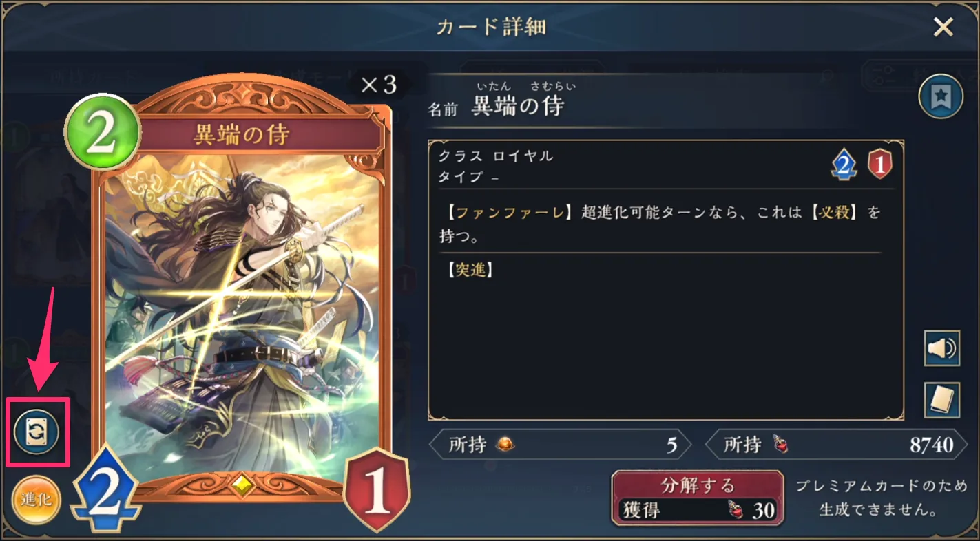
Task: Click the small blue attack stat icon
Action: click(x=845, y=165)
